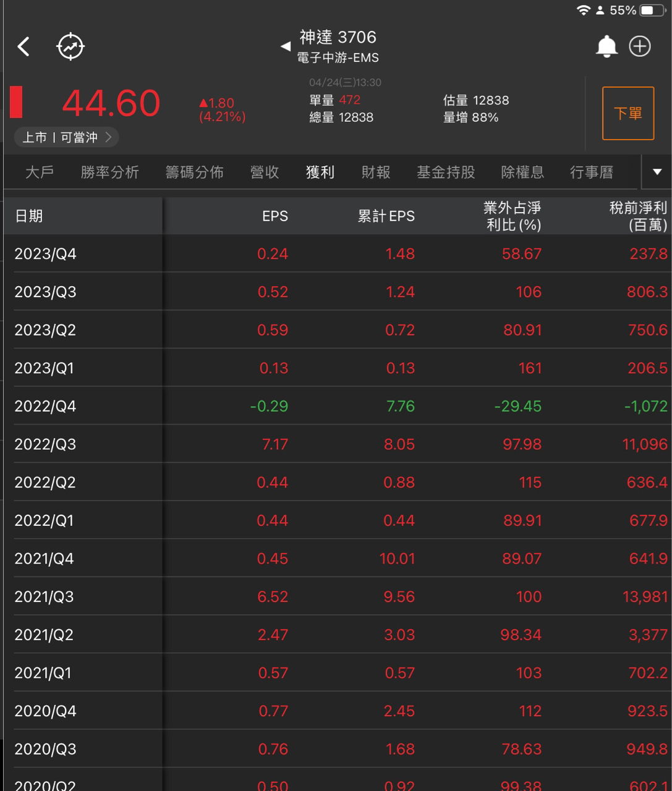
Task: Tap the 下單 order button
Action: click(x=627, y=113)
